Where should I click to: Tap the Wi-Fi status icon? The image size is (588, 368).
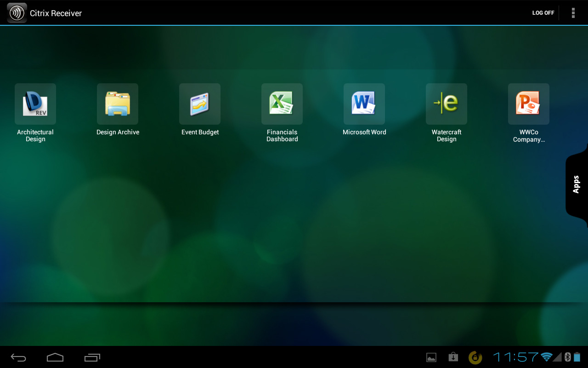click(x=546, y=357)
